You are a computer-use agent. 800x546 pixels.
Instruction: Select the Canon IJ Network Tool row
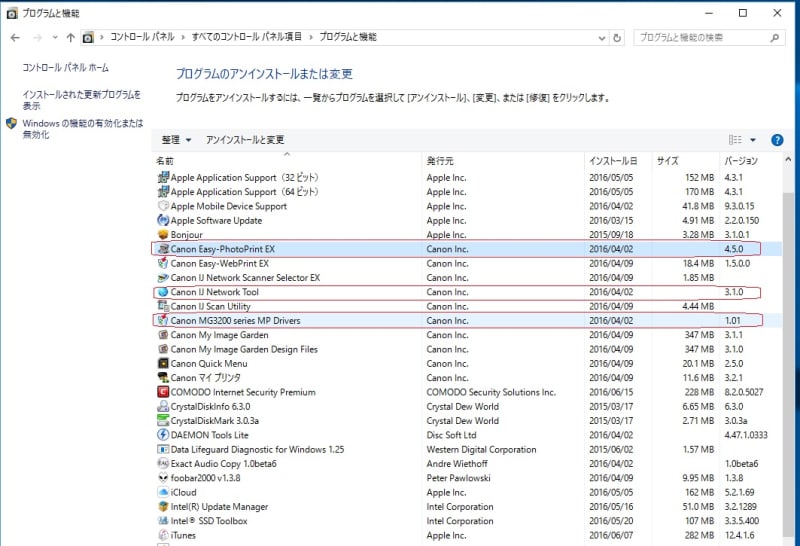point(467,292)
